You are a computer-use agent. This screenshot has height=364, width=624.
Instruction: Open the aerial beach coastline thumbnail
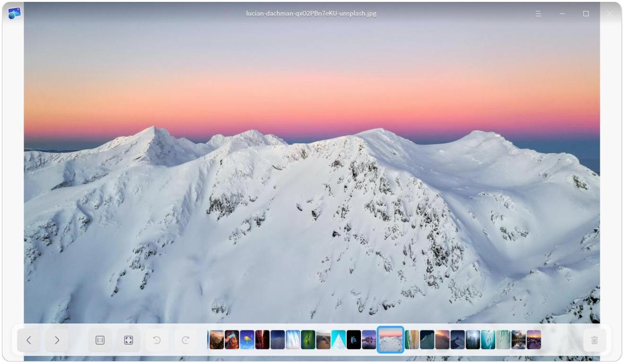coord(412,340)
